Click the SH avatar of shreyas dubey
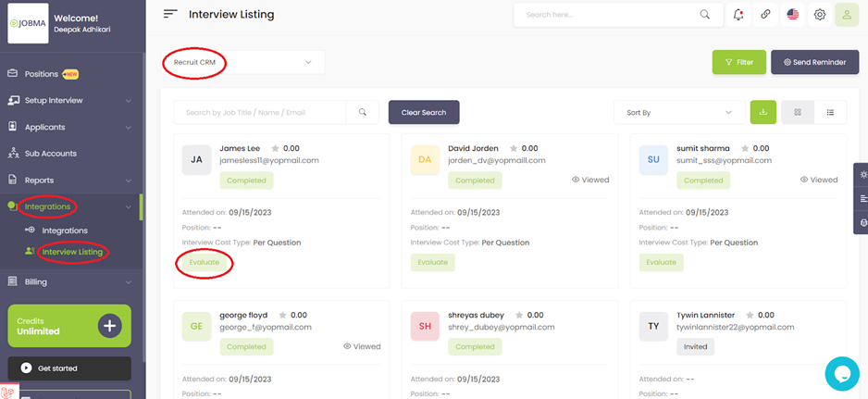 (x=425, y=327)
